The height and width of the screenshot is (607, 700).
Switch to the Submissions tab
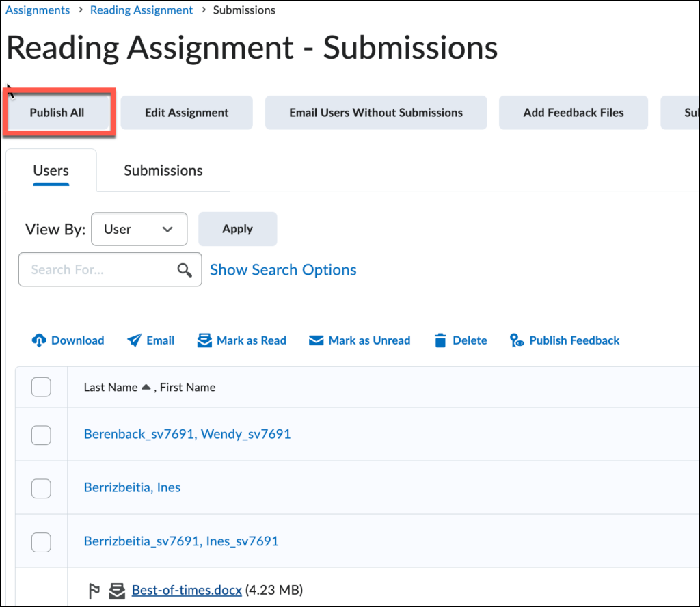(x=163, y=170)
